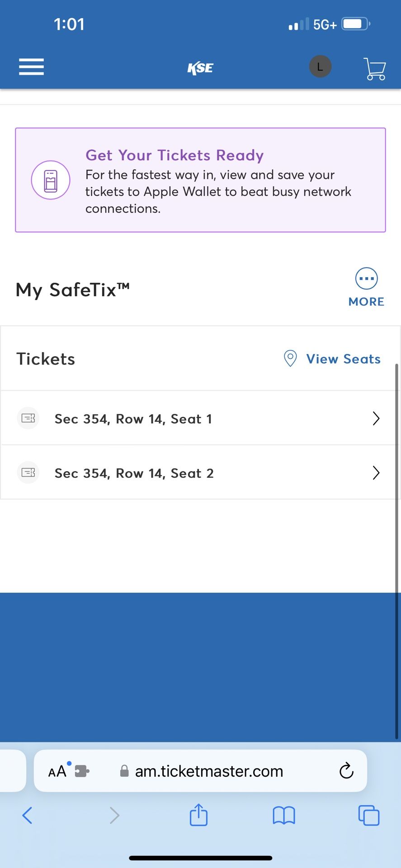Open Sec 354, Row 14, Seat 1

(x=200, y=418)
